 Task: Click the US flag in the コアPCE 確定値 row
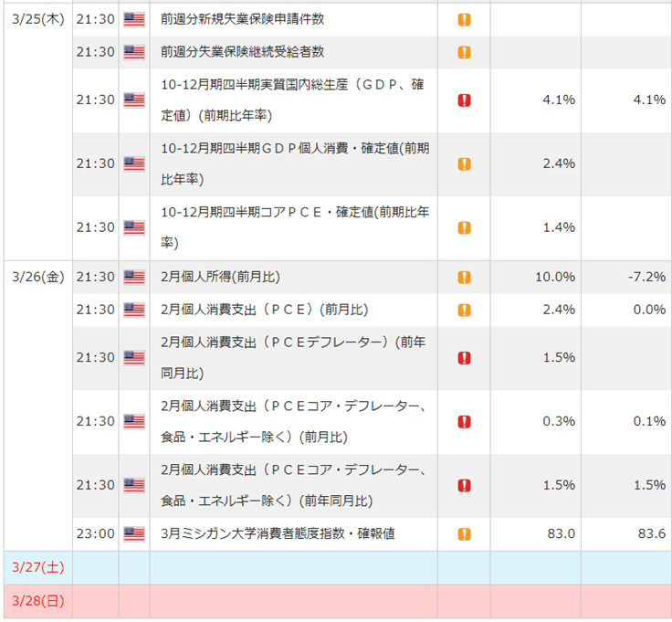[x=134, y=227]
